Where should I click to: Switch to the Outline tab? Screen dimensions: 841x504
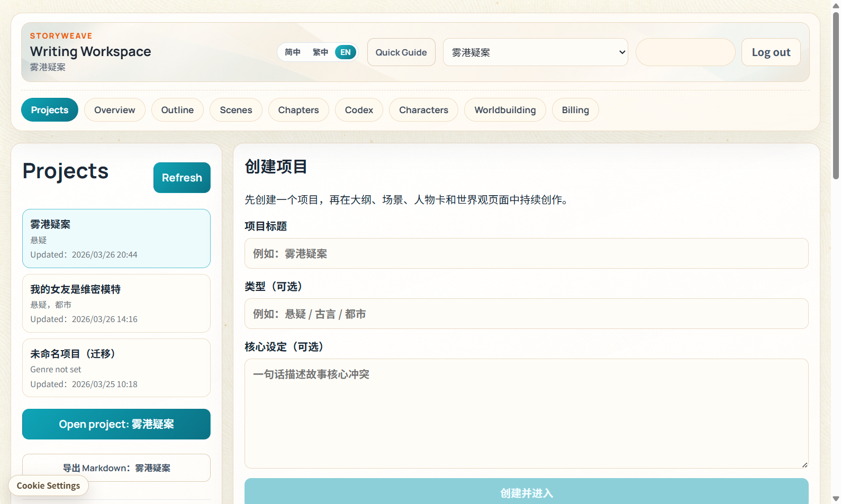177,109
